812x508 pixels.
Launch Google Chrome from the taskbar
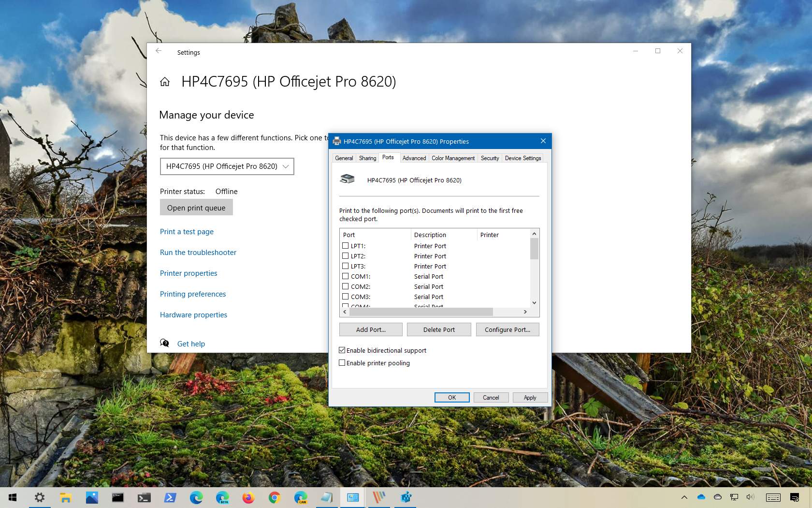coord(274,497)
